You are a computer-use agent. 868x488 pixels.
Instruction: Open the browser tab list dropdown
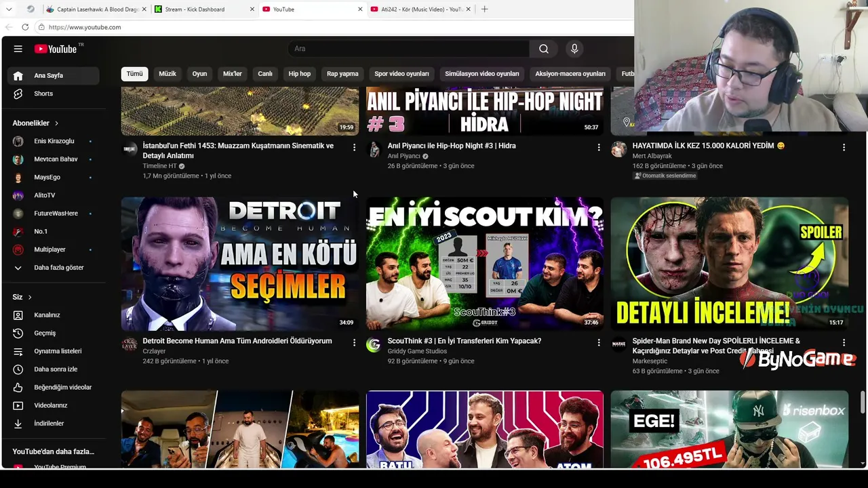click(9, 9)
